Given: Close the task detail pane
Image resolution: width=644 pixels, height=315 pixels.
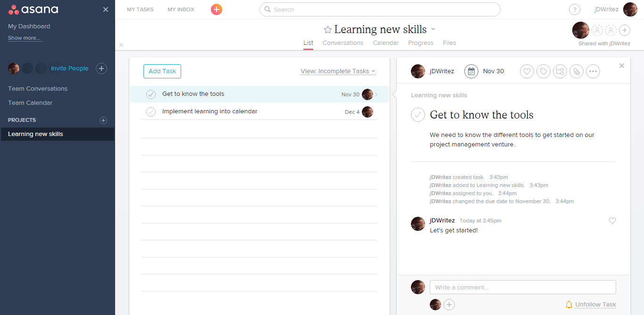Looking at the screenshot, I should pos(622,66).
